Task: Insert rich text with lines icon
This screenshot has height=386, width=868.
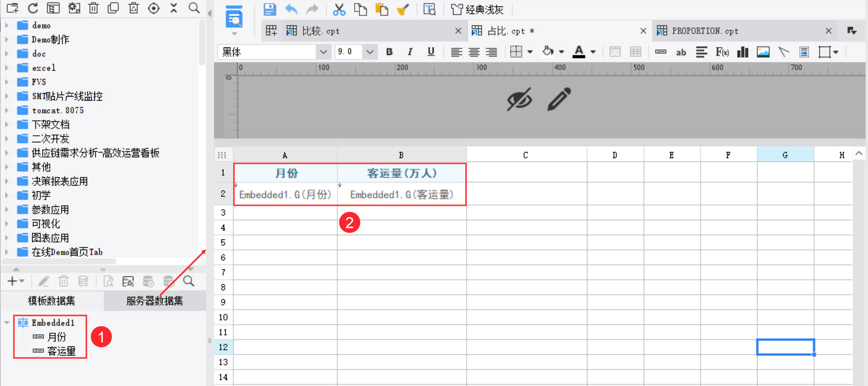Action: click(702, 51)
